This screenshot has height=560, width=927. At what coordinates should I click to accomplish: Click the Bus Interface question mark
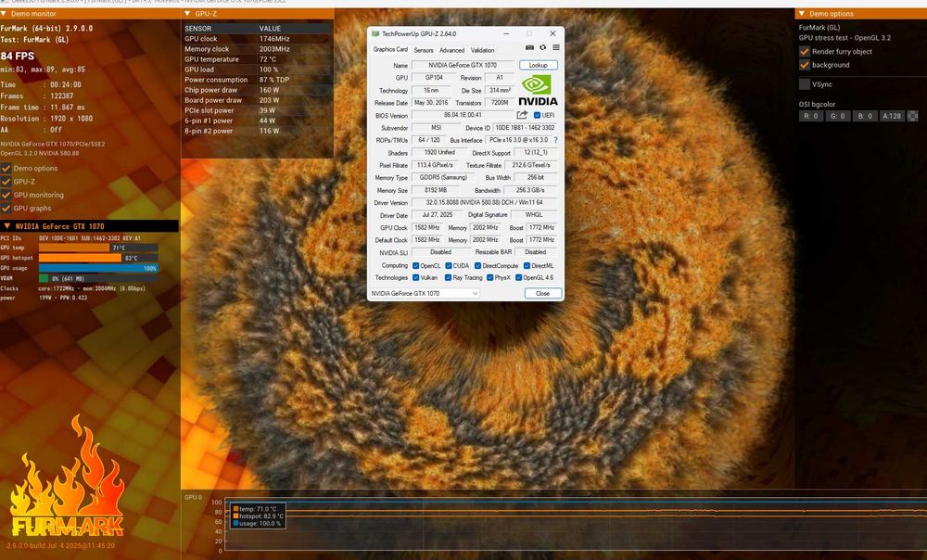(555, 140)
